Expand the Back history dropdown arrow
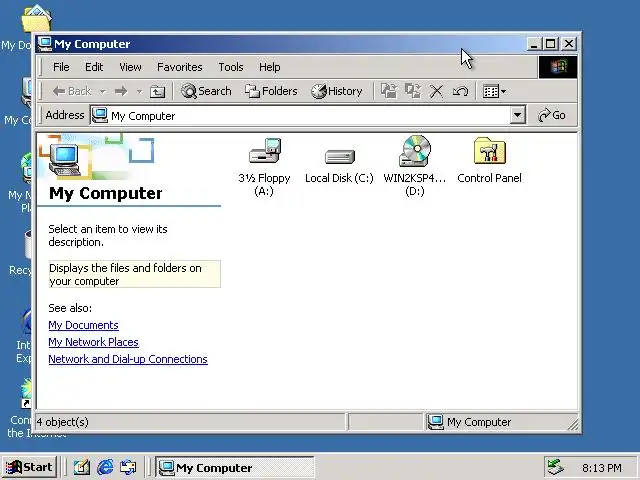This screenshot has width=640, height=480. point(103,91)
